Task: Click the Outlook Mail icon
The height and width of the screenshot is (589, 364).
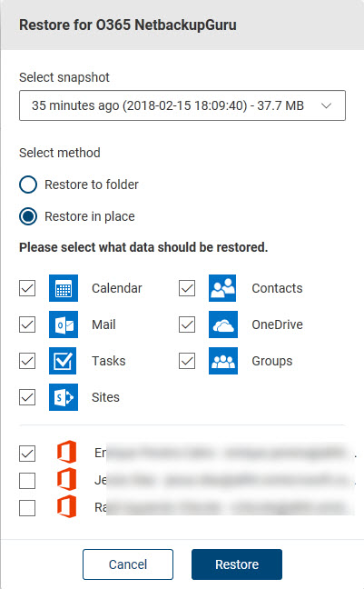Action: pos(64,324)
